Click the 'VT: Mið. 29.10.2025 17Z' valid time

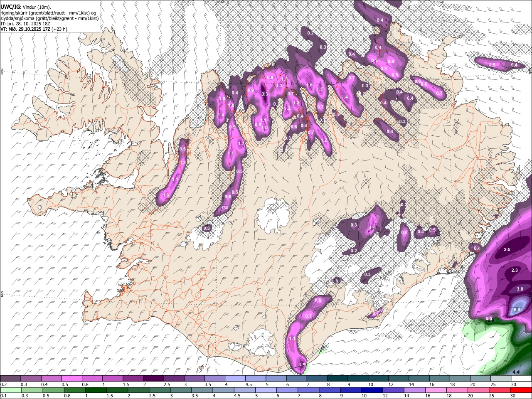tap(25, 29)
